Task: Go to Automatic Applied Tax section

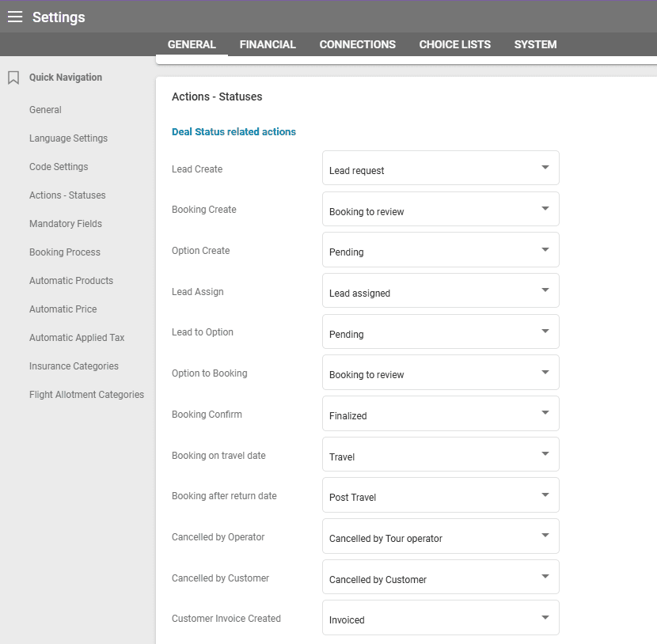Action: tap(77, 338)
